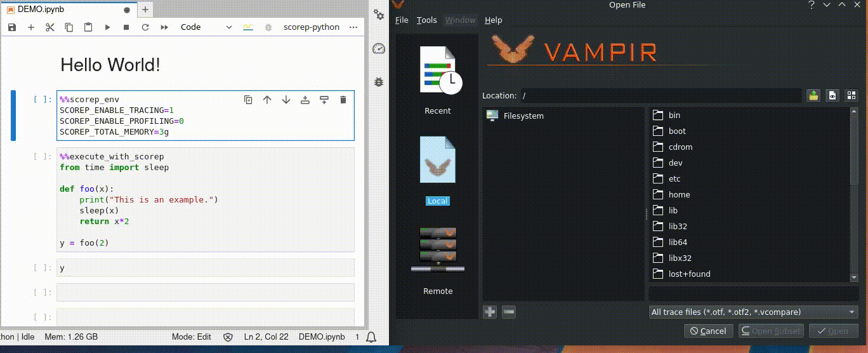
Task: Insert a cell below the scorep_env cell
Action: (x=324, y=100)
